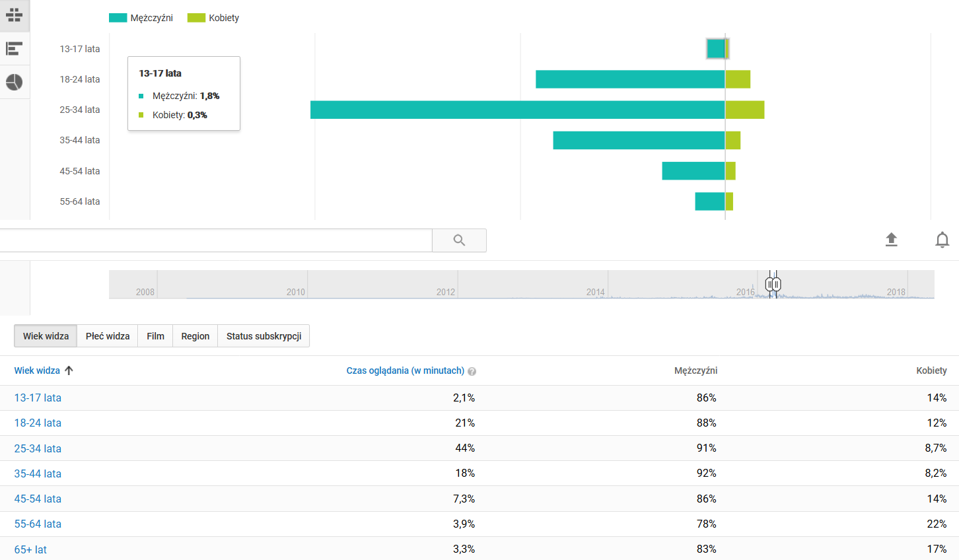Click the 22% Kobiety cell

pyautogui.click(x=937, y=524)
